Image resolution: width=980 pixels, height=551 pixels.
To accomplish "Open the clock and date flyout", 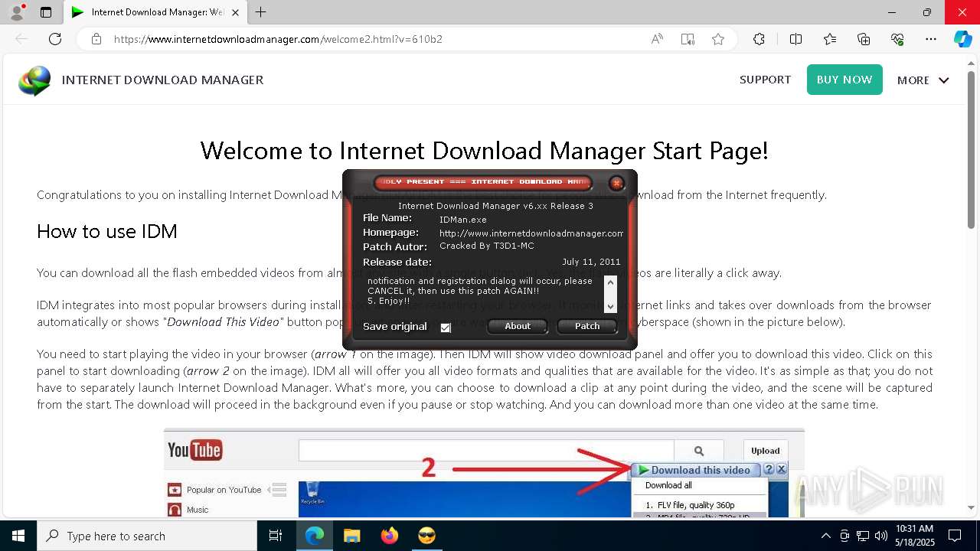I will coord(913,536).
